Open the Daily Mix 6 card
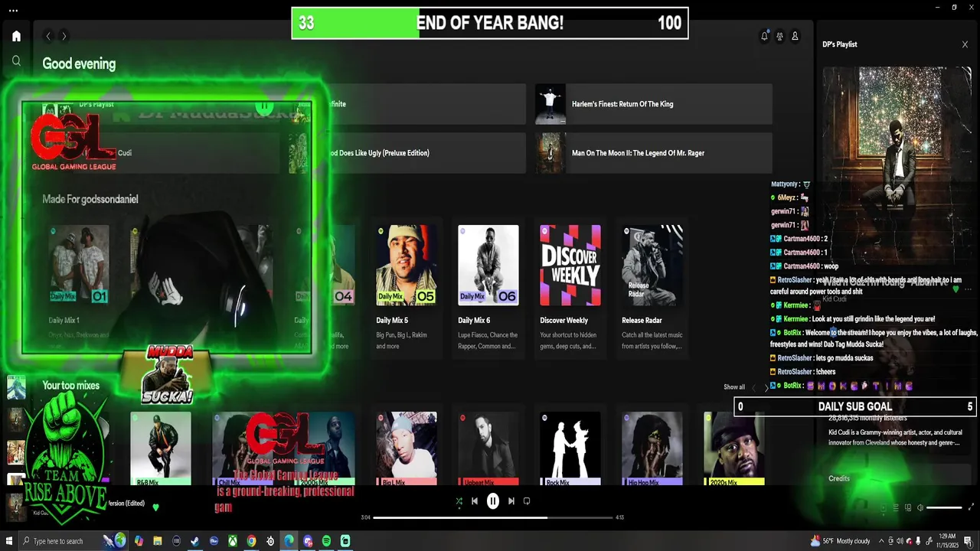The height and width of the screenshot is (551, 980). point(488,289)
